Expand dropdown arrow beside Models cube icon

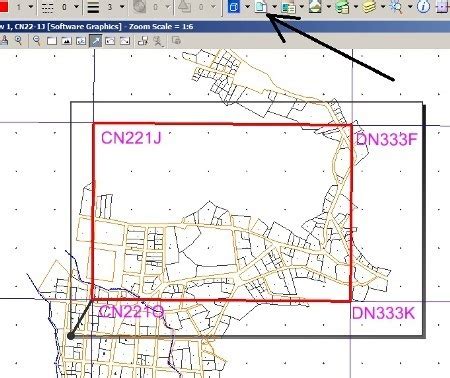[x=247, y=6]
